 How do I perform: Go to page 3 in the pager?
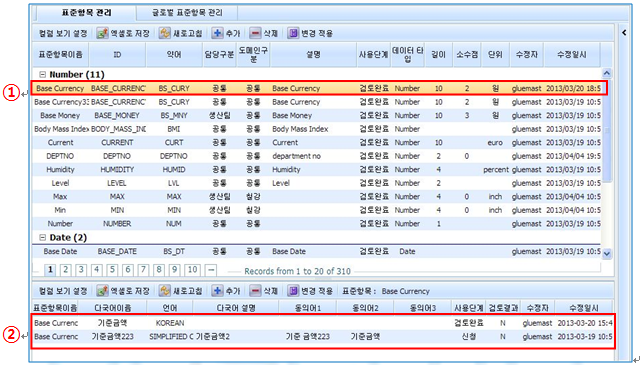point(81,270)
